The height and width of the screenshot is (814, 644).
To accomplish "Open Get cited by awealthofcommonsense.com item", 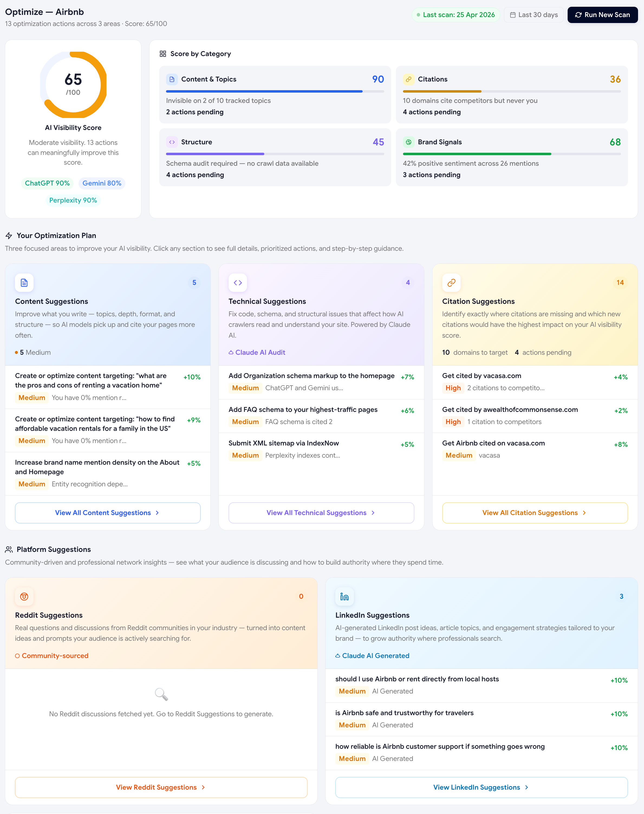I will point(535,416).
